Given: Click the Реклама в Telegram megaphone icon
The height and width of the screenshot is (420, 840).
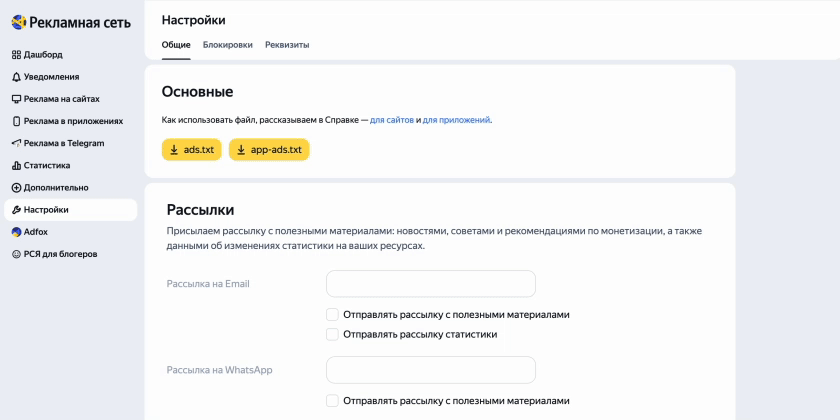Looking at the screenshot, I should click(x=16, y=143).
